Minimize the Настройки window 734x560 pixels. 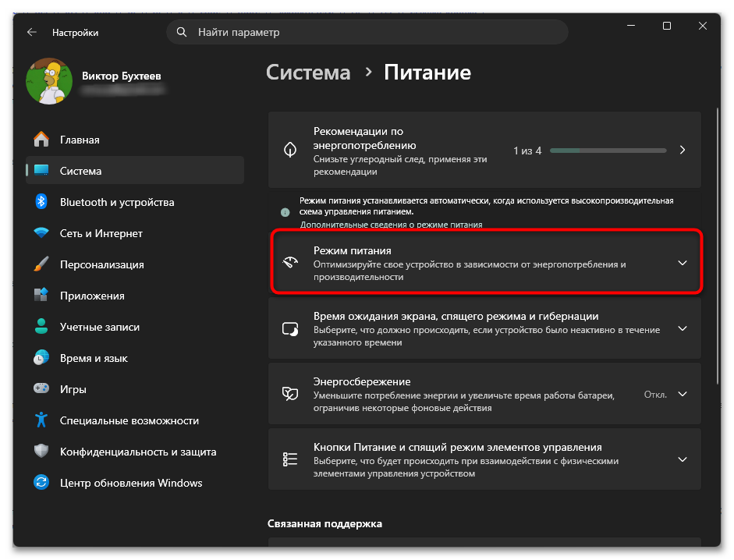[631, 26]
